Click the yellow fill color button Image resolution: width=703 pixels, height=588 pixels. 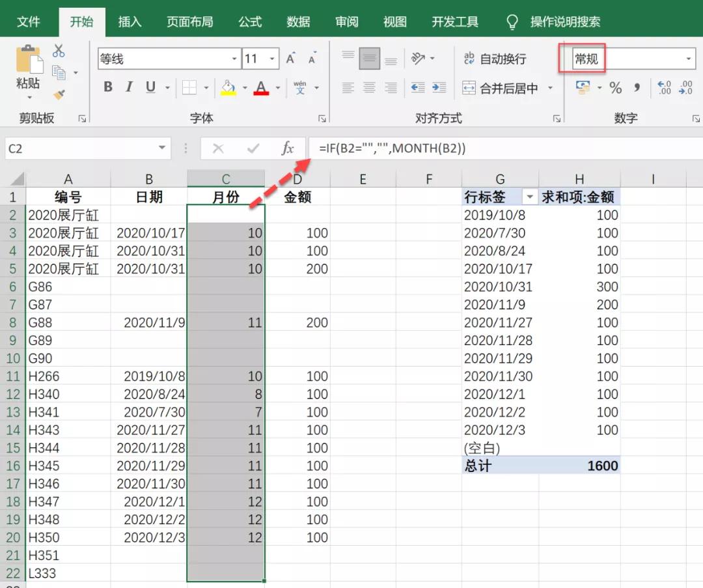pyautogui.click(x=228, y=88)
